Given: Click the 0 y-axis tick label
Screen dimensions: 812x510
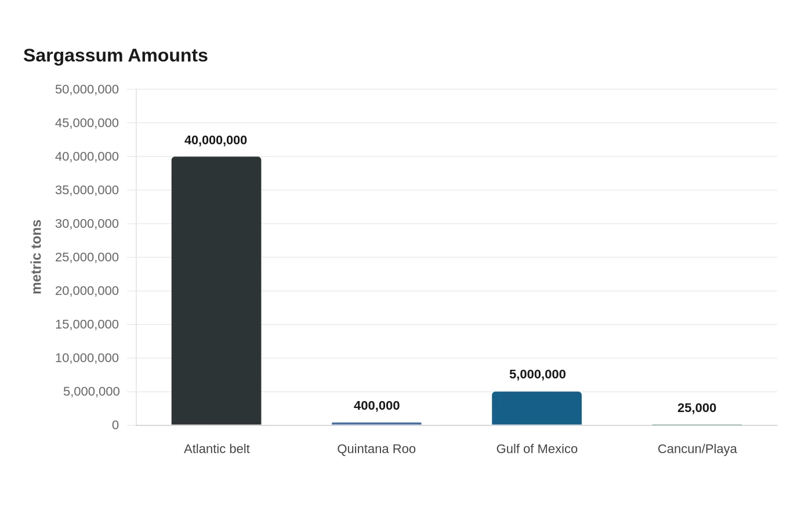Looking at the screenshot, I should (115, 425).
